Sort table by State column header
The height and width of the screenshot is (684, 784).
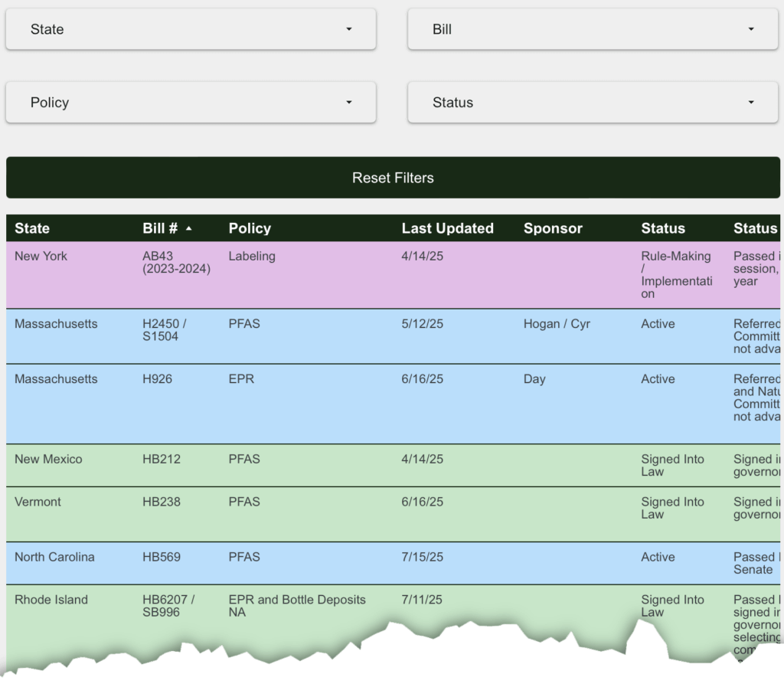[x=32, y=228]
